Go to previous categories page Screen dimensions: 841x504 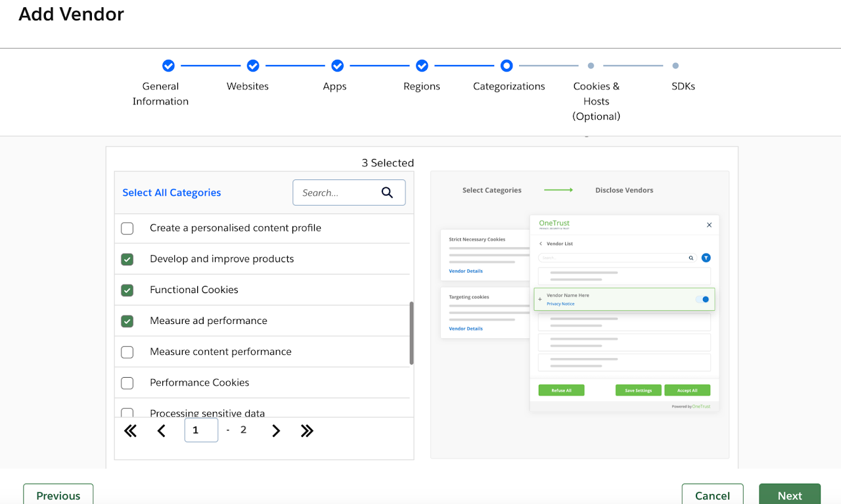[x=162, y=431]
